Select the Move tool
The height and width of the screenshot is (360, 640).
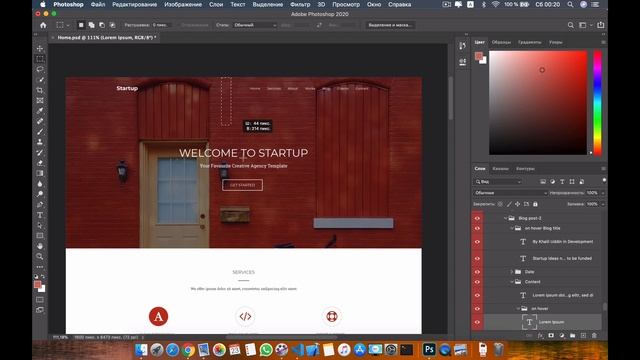[40, 49]
